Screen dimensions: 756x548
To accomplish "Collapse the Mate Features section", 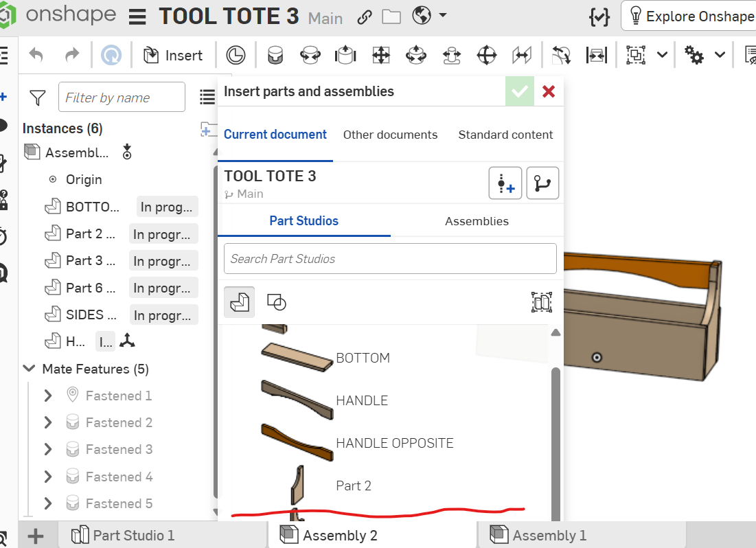I will click(x=30, y=369).
